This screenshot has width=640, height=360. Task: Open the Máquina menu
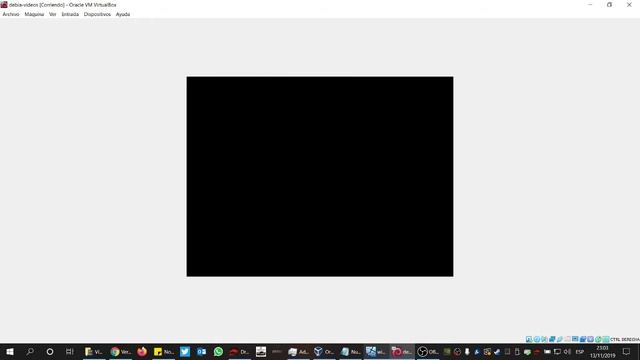coord(34,14)
